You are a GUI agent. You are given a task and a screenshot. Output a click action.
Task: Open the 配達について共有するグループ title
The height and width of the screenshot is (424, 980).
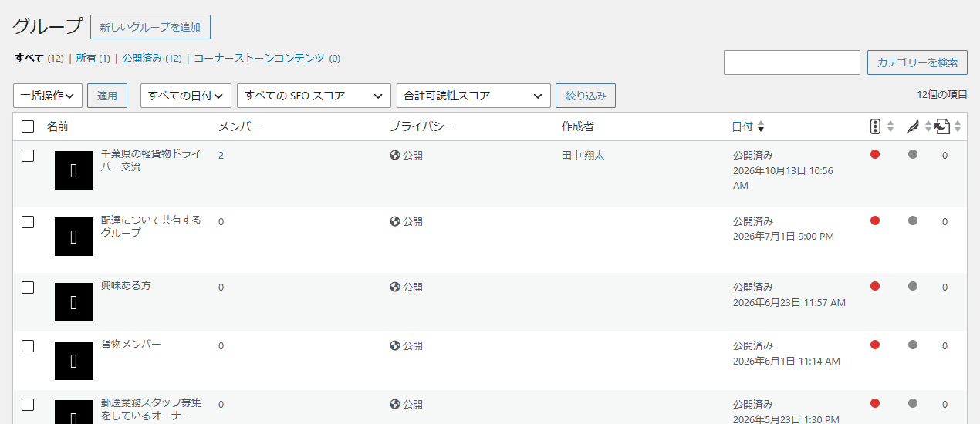[151, 227]
